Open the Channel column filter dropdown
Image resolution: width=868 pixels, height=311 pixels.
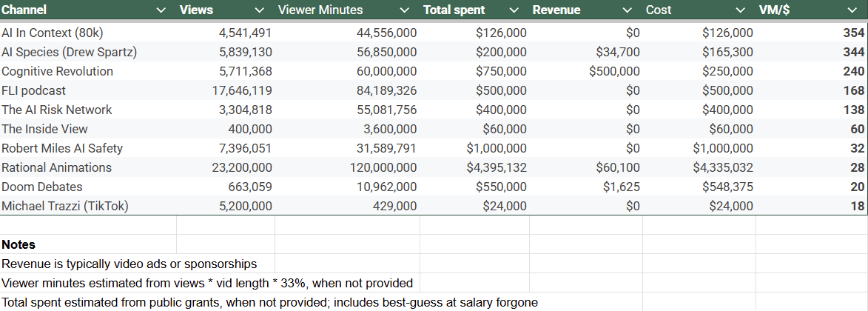click(x=161, y=10)
